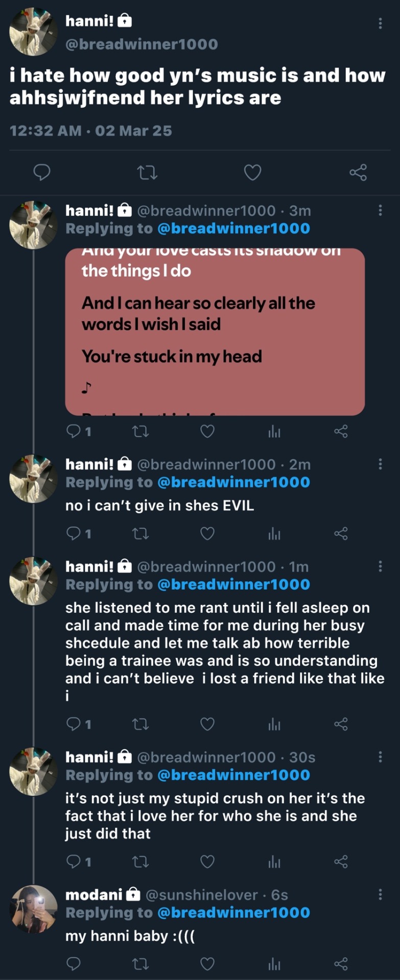Reply to the main tweet about yn's music

click(x=42, y=173)
